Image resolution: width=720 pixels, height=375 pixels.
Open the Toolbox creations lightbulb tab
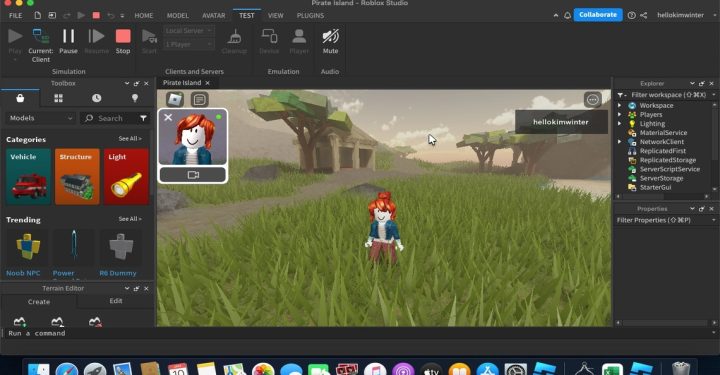coord(135,98)
